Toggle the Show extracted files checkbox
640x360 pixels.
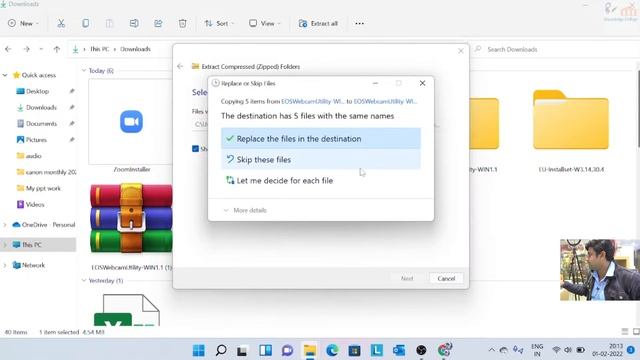point(195,149)
